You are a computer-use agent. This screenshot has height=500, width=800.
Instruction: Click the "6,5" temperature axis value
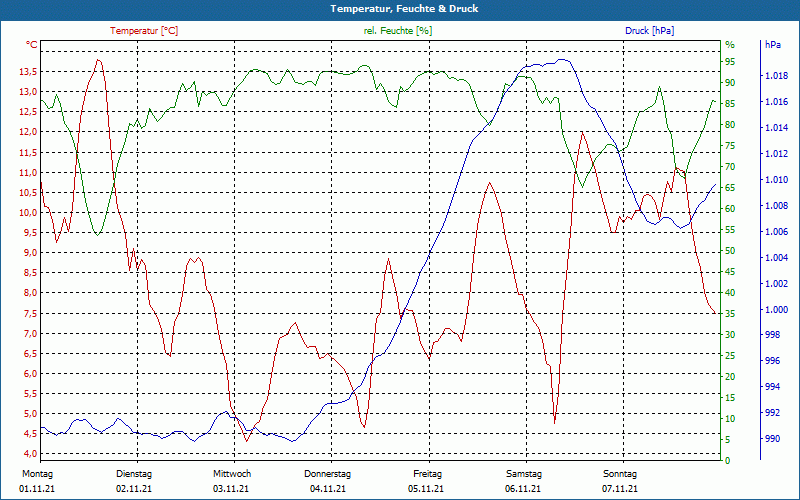pos(30,354)
